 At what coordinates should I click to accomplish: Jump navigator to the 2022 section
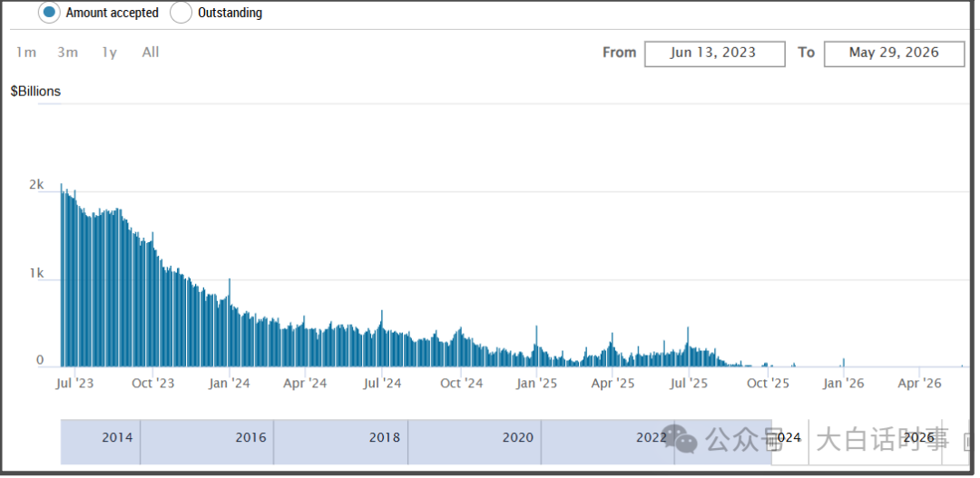point(652,437)
